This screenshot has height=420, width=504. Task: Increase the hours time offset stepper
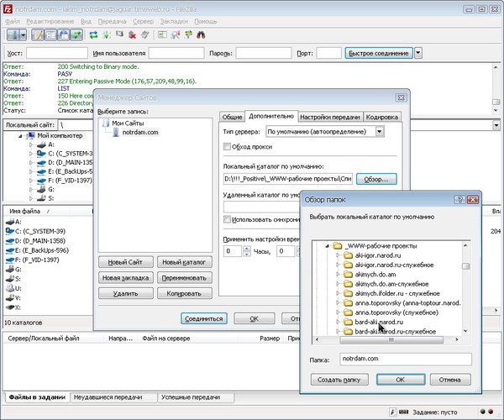click(x=246, y=249)
